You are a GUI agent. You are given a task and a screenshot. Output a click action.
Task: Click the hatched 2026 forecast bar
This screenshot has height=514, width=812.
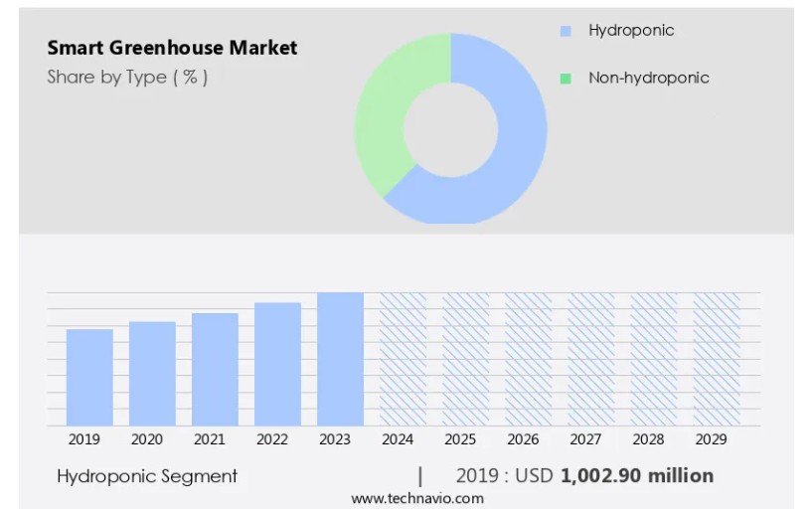pyautogui.click(x=528, y=359)
